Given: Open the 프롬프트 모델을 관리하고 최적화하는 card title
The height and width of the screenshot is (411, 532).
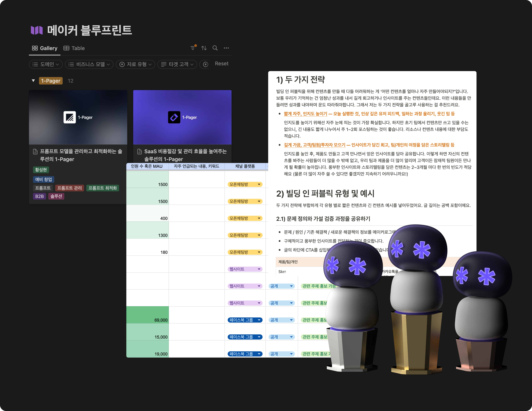Looking at the screenshot, I should [x=81, y=155].
